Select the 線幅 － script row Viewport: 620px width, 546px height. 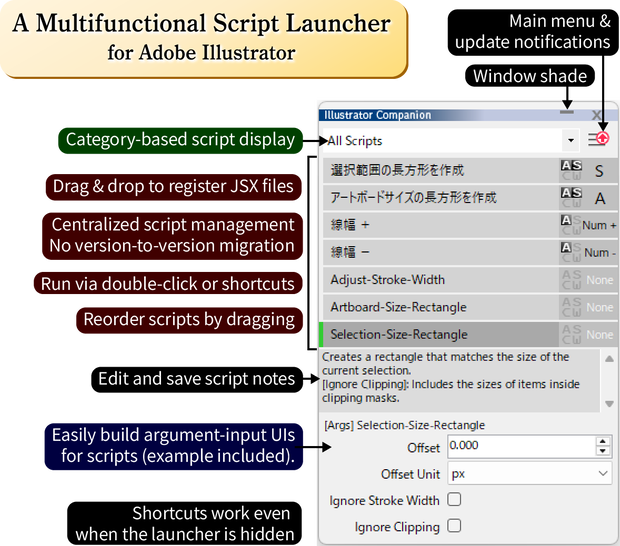[441, 252]
